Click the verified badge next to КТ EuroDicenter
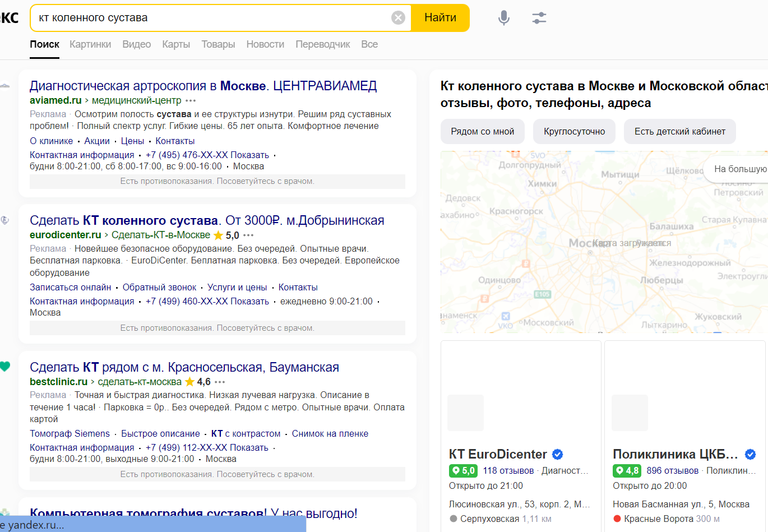This screenshot has height=532, width=768. click(x=557, y=454)
